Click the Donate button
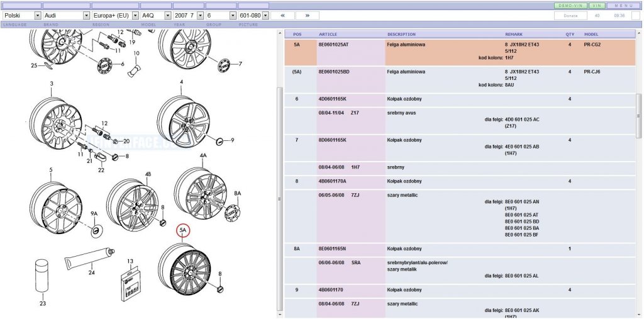Image resolution: width=644 pixels, height=319 pixels. [570, 15]
